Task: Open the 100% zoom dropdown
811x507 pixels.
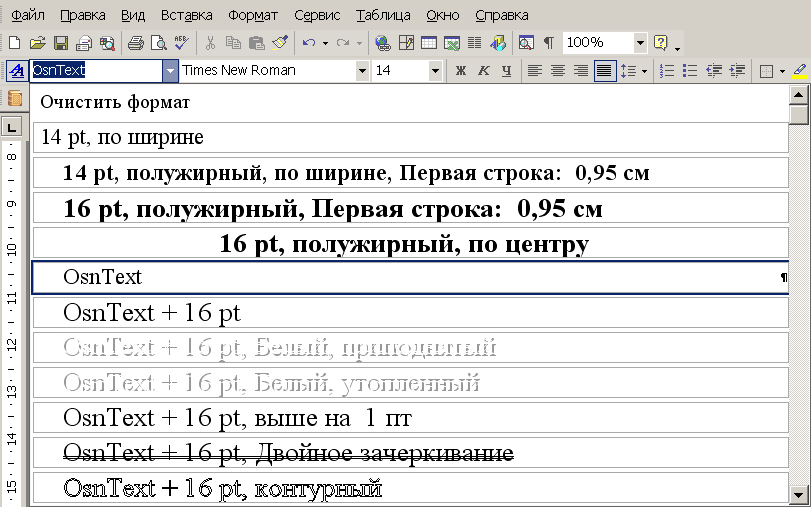Action: (640, 43)
